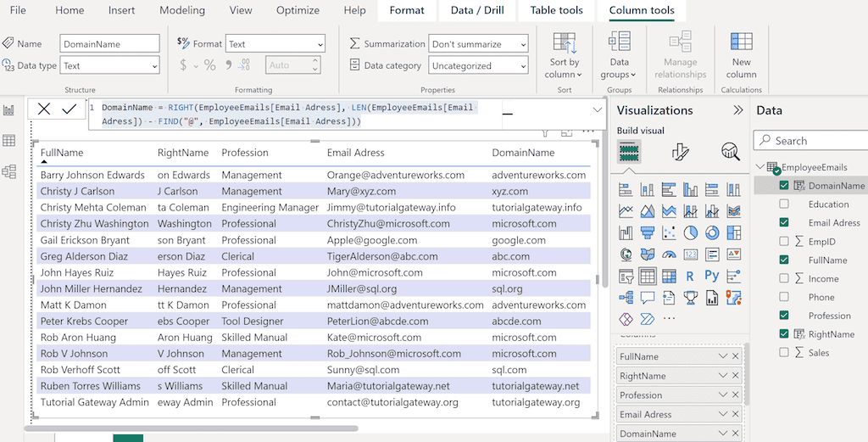The width and height of the screenshot is (868, 442).
Task: Open the File menu
Action: click(x=18, y=10)
